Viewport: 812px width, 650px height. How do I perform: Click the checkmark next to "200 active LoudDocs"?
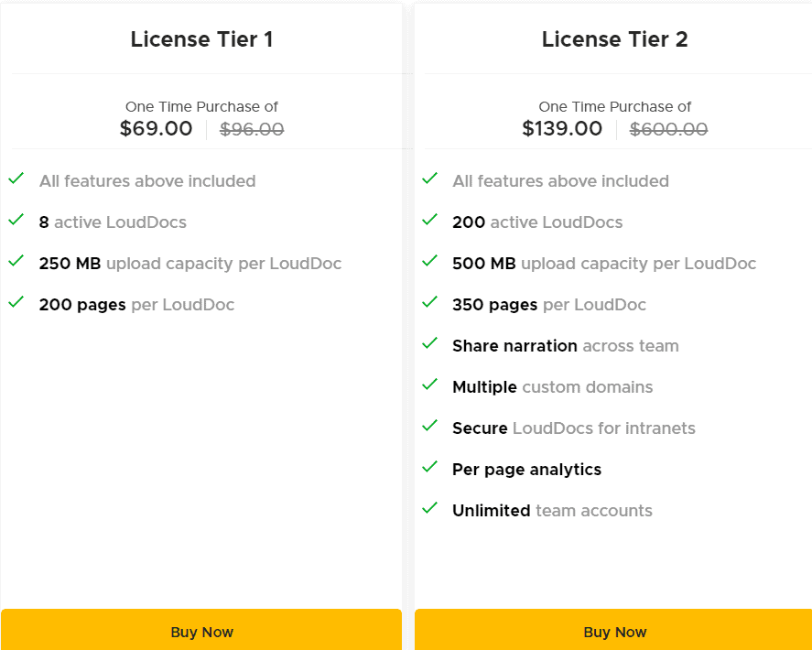tap(429, 222)
